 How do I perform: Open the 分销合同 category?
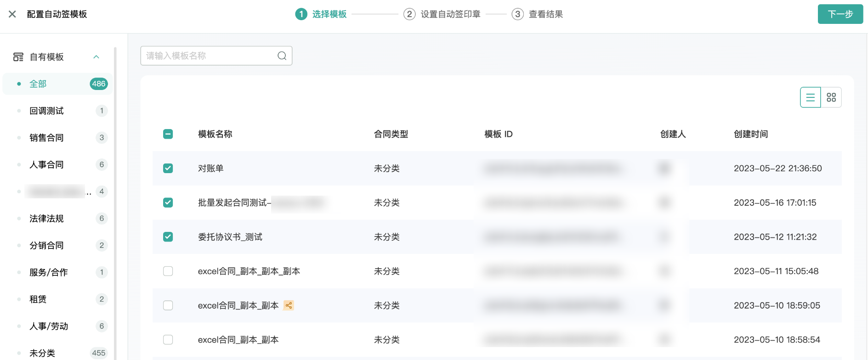58,245
